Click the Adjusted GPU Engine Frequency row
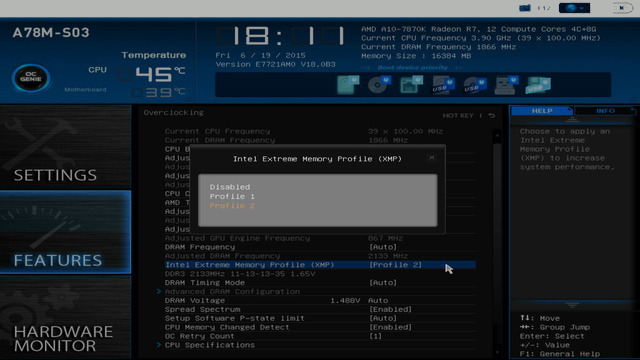640x360 pixels. [320, 238]
